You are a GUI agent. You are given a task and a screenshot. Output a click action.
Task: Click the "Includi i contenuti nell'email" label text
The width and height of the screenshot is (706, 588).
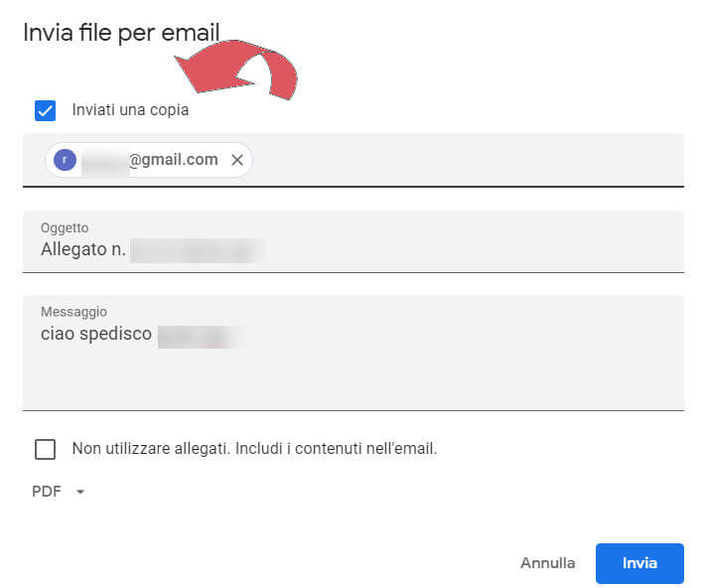coord(336,449)
